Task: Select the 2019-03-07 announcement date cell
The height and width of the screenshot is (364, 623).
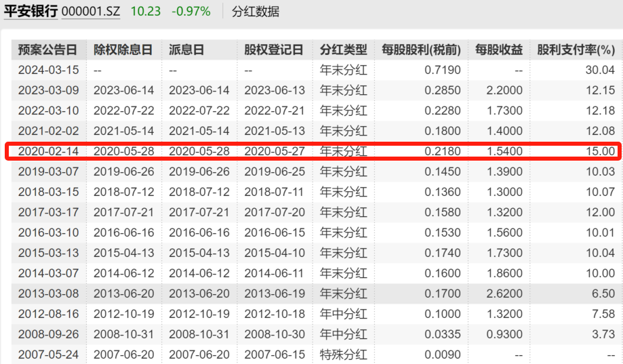Action: 49,171
